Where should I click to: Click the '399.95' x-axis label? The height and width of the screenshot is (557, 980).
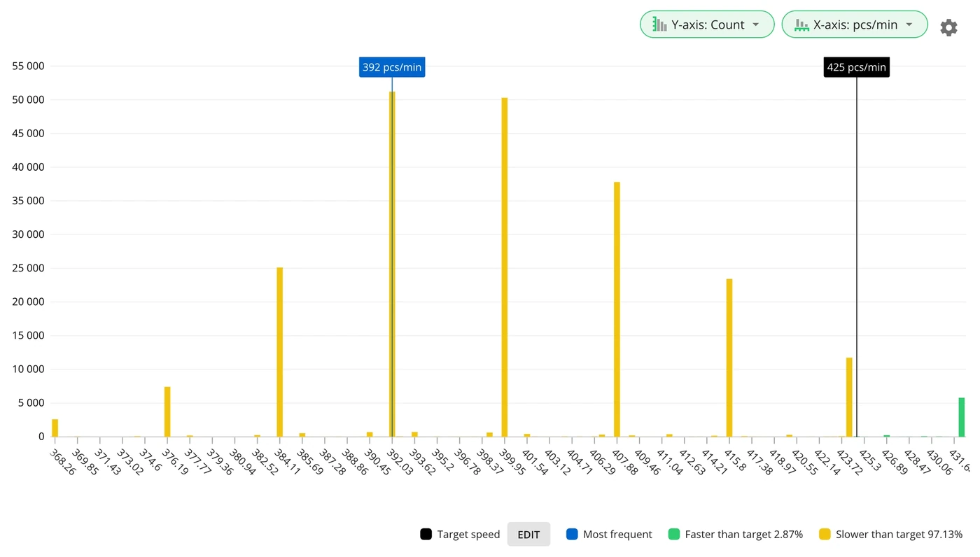coord(513,462)
